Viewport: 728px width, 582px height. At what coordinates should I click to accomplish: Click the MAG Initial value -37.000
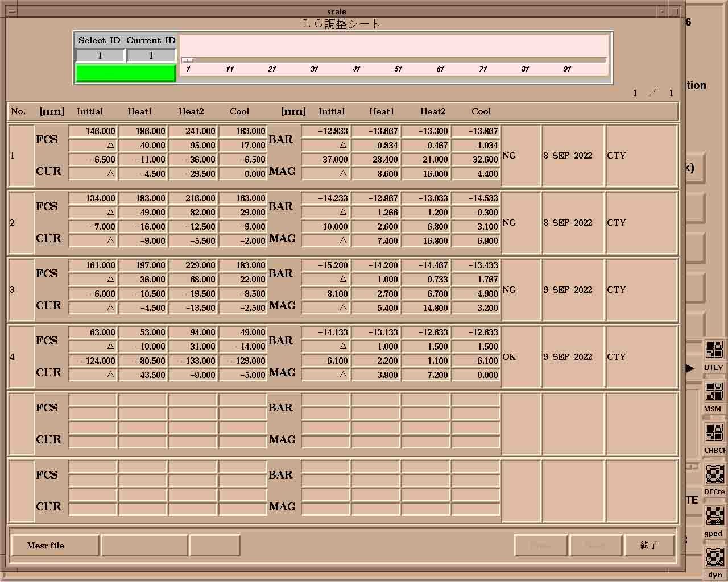[325, 160]
